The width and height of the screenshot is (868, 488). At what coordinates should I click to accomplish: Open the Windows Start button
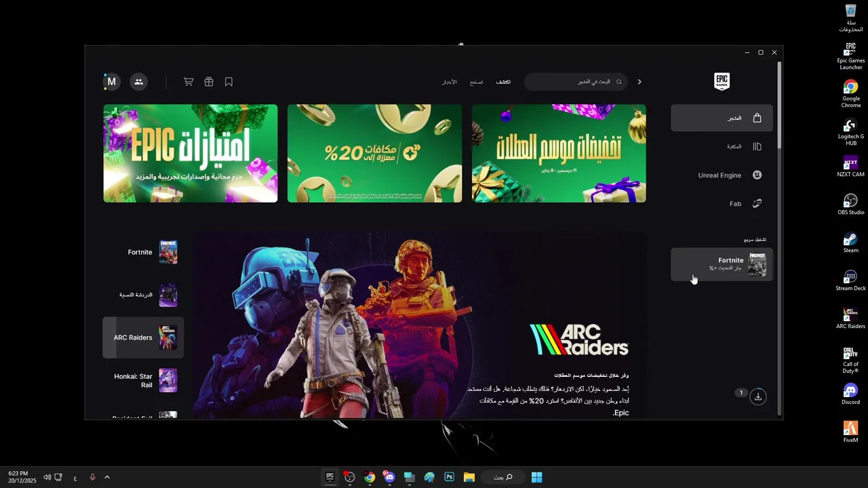tap(536, 477)
